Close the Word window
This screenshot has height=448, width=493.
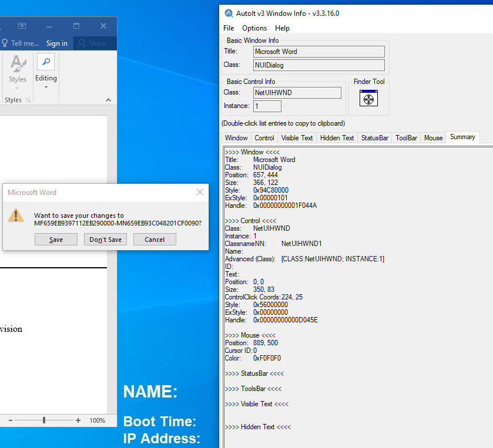103,26
